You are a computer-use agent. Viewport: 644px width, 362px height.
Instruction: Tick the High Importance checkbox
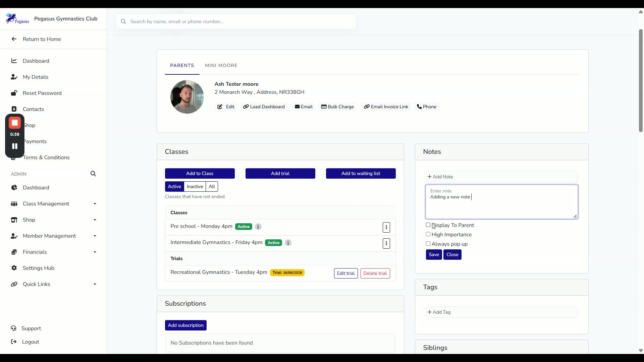tap(428, 234)
